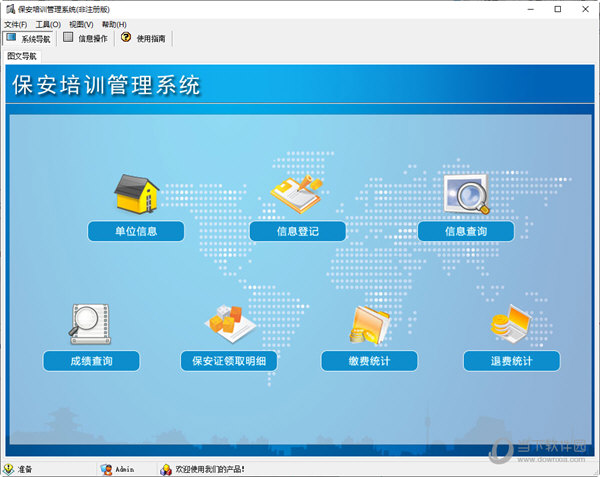Open the 信息登记 button

(x=298, y=231)
